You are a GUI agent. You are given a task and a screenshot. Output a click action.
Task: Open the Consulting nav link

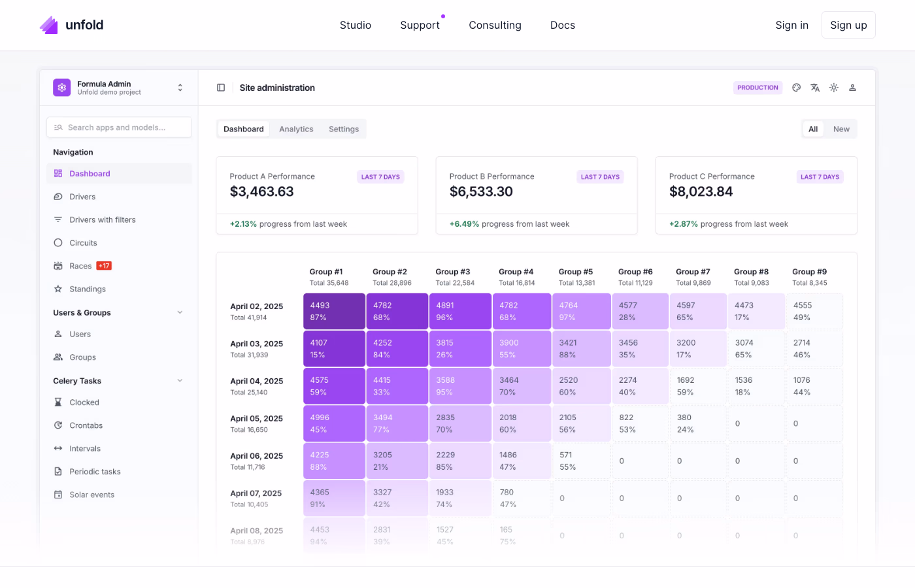coord(495,25)
